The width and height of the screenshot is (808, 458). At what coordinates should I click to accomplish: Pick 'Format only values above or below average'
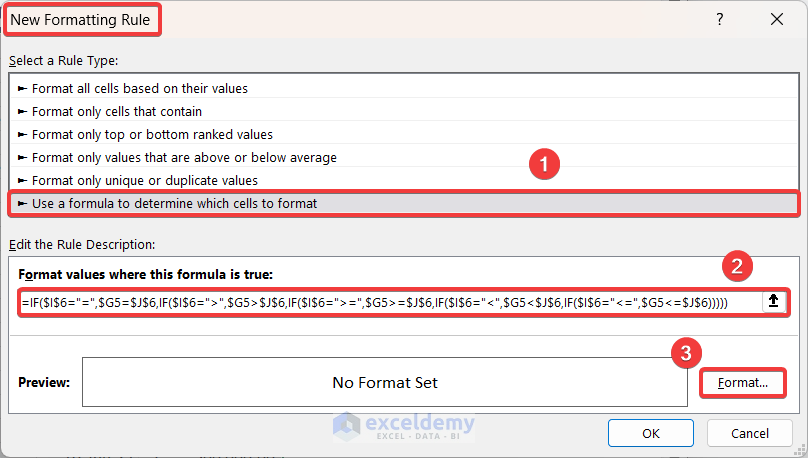(x=184, y=157)
